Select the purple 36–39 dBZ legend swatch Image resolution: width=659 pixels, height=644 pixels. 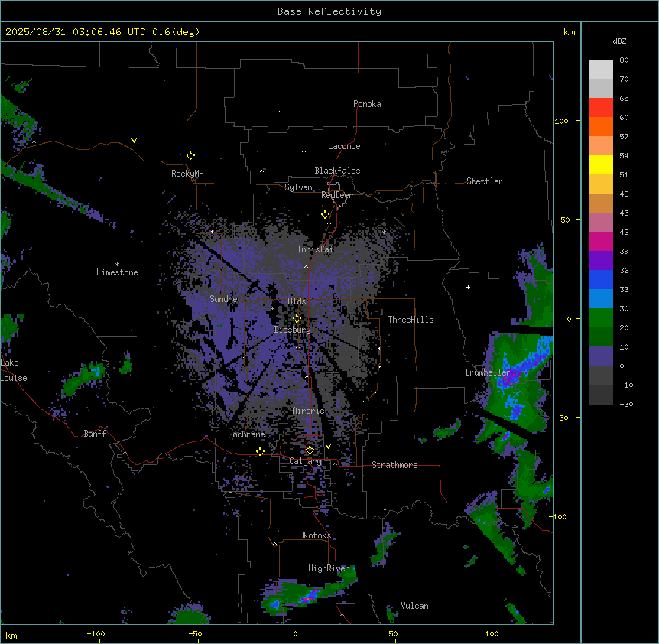[601, 261]
